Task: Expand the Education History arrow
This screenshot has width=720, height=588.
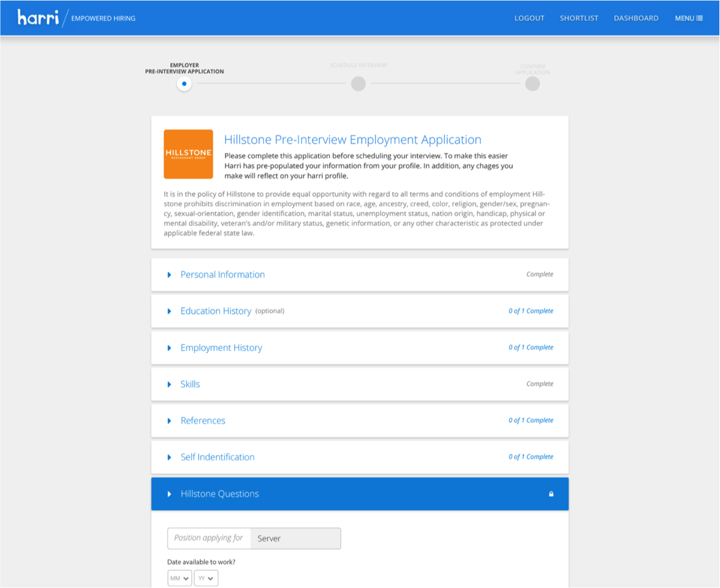Action: 169,311
